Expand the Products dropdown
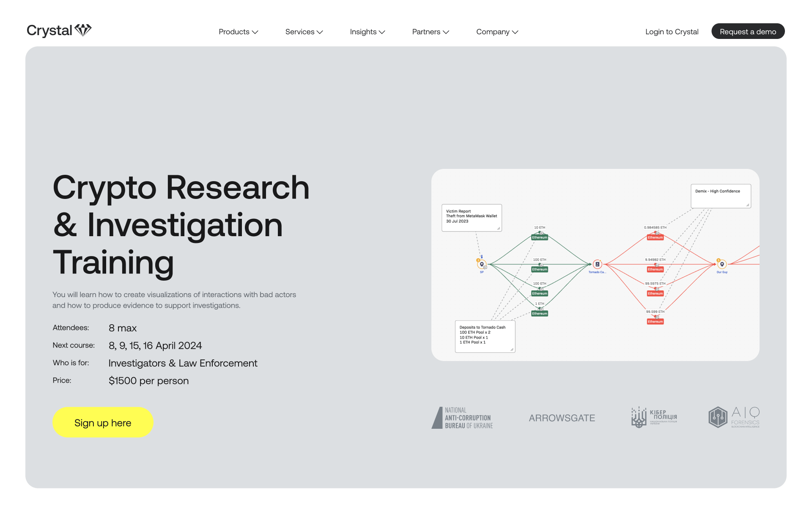812x513 pixels. 238,31
